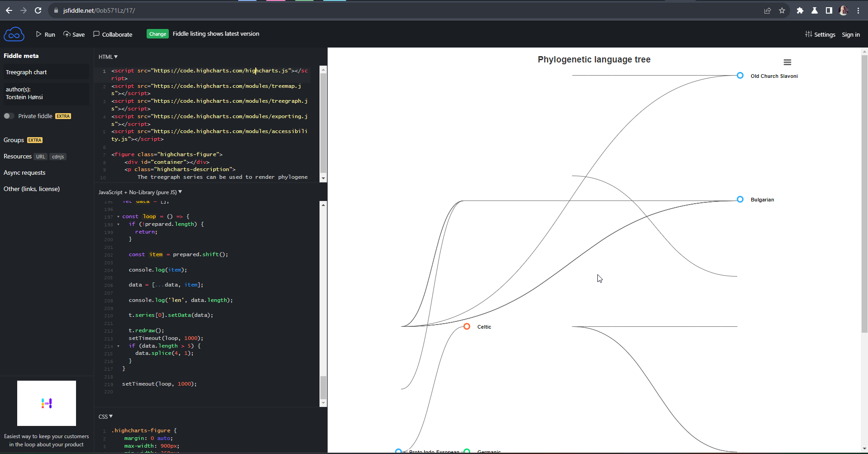
Task: Reload the page
Action: pyautogui.click(x=38, y=10)
